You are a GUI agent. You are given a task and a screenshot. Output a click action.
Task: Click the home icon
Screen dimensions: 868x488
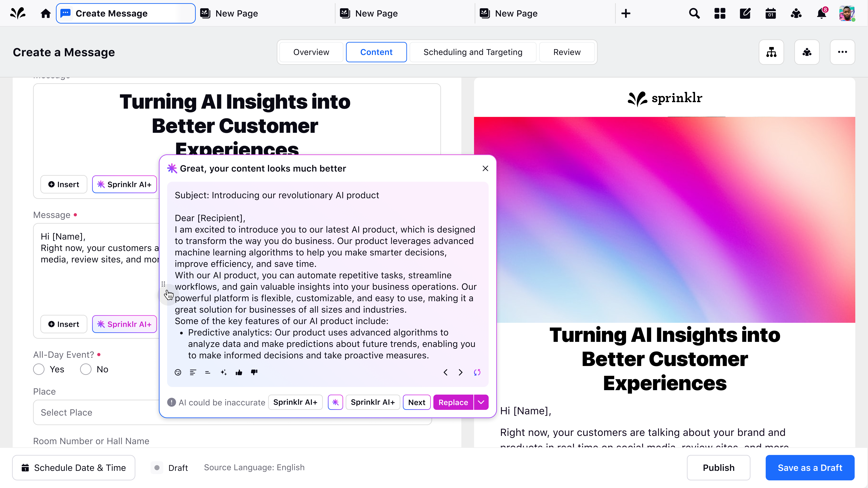click(x=45, y=14)
